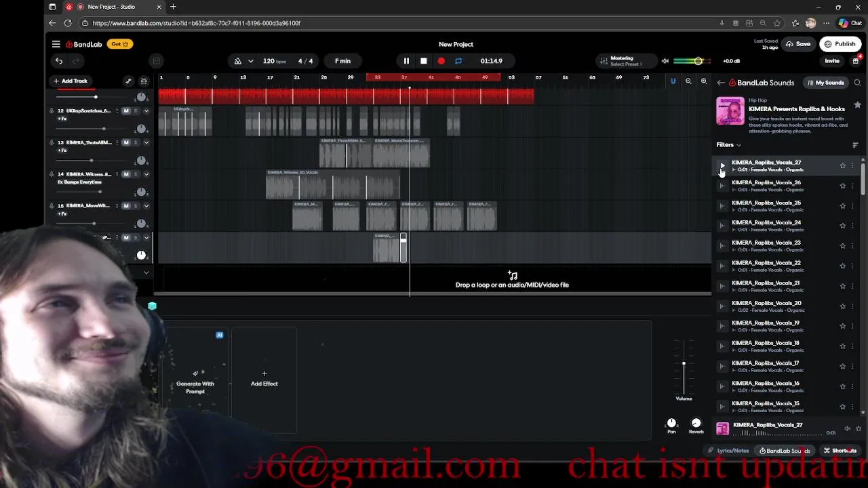The height and width of the screenshot is (488, 868).
Task: Click the Reverb knob
Action: pos(696,423)
